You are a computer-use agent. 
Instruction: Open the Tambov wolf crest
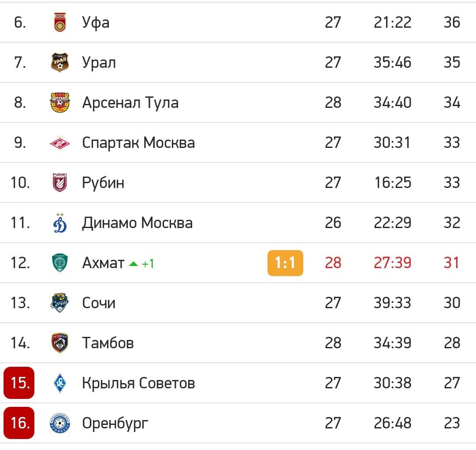tap(60, 343)
